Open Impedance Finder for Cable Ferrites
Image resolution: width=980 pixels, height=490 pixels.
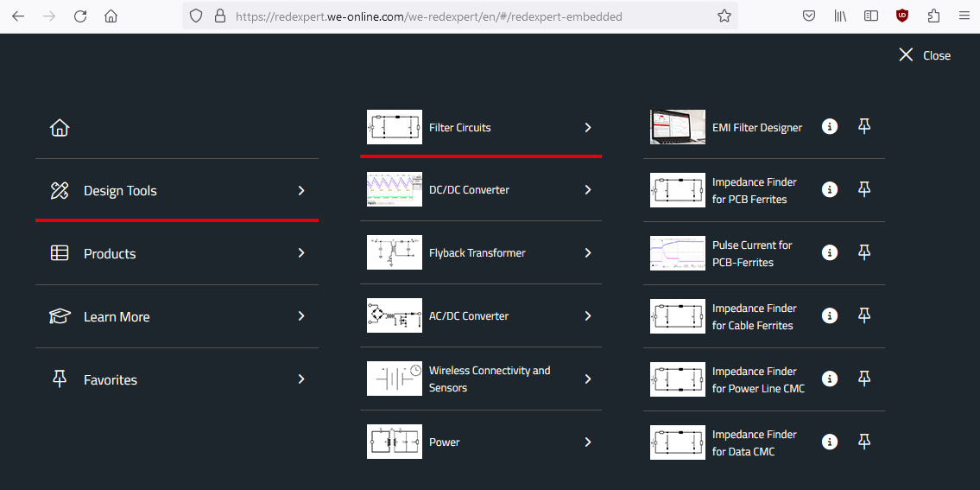tap(755, 316)
